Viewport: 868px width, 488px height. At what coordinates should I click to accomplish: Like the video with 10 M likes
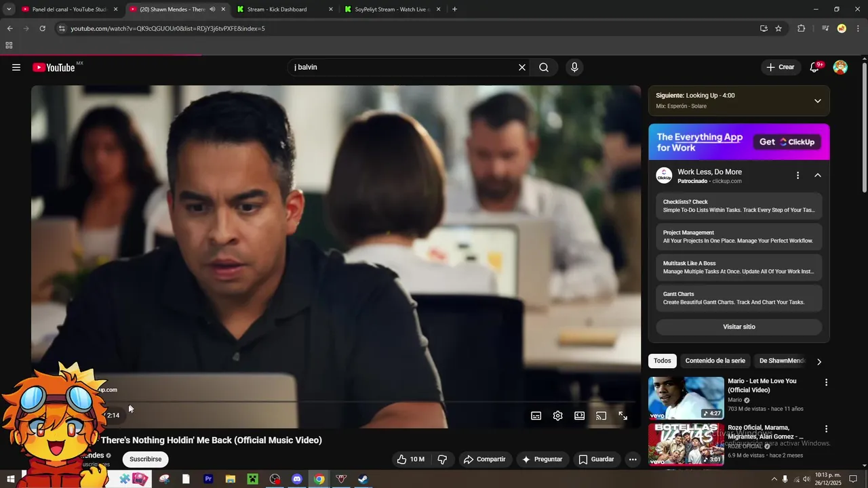click(x=410, y=459)
